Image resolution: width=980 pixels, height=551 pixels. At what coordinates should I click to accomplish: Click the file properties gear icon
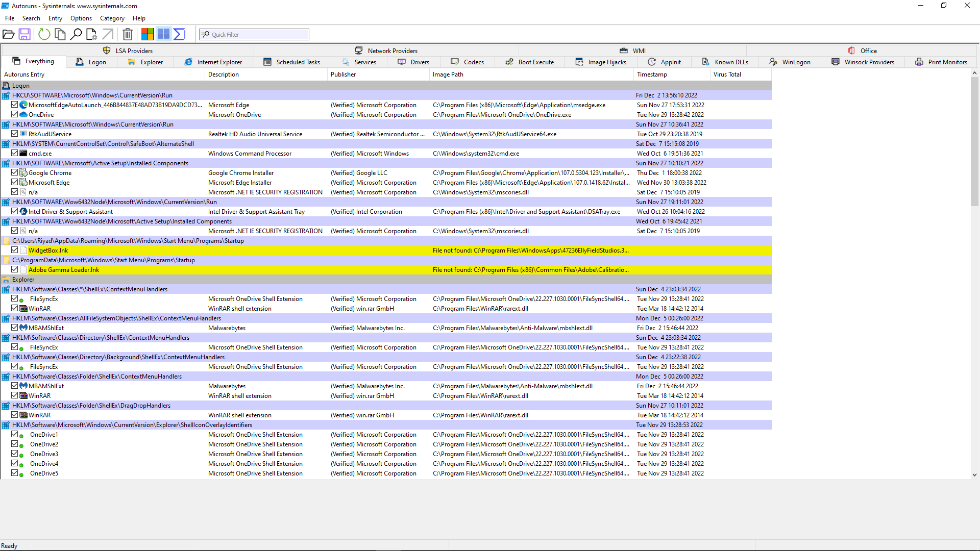tap(92, 35)
